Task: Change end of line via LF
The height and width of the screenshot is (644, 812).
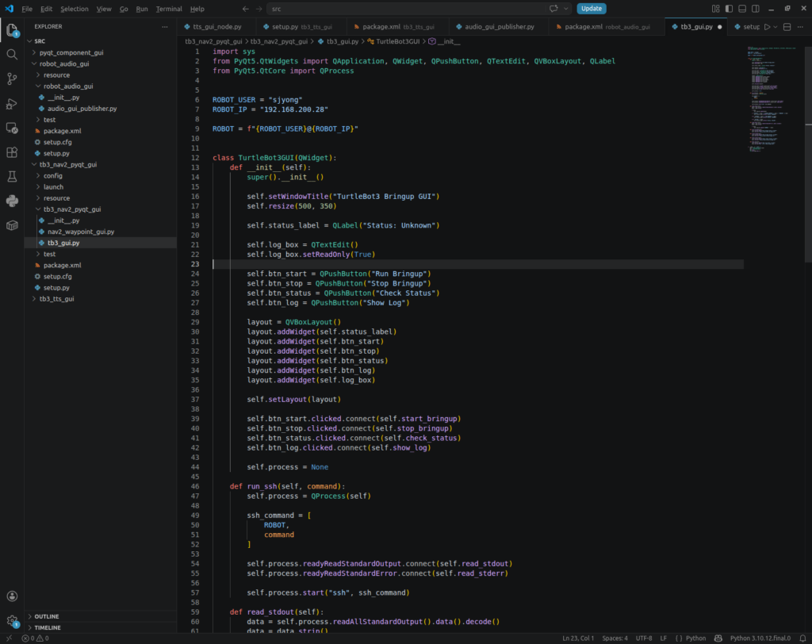Action: pyautogui.click(x=664, y=638)
